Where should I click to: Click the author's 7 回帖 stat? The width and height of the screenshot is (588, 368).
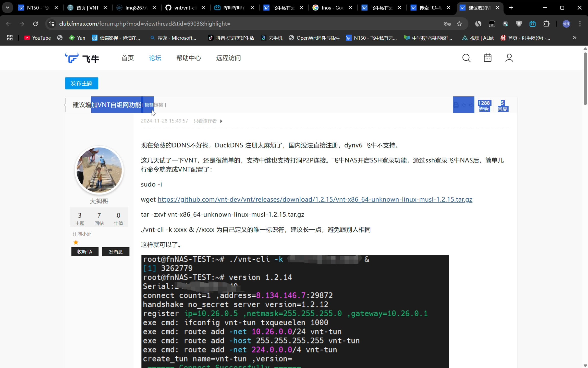pos(99,218)
